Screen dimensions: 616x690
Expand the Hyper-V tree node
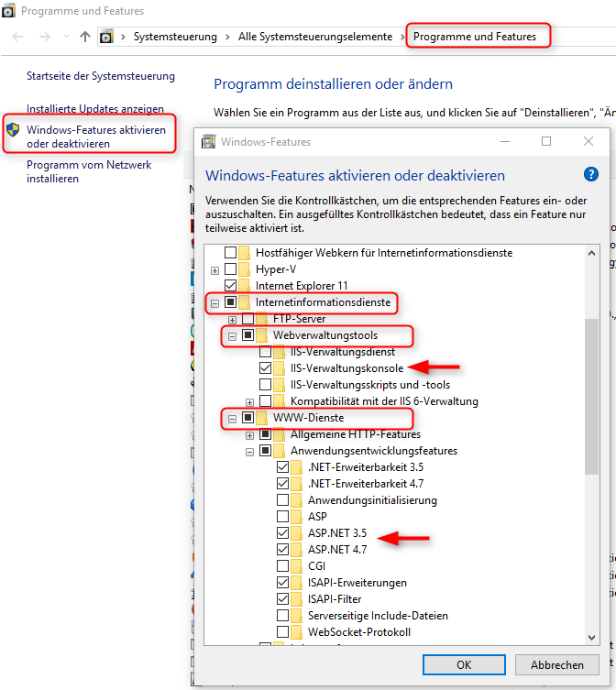tap(214, 270)
